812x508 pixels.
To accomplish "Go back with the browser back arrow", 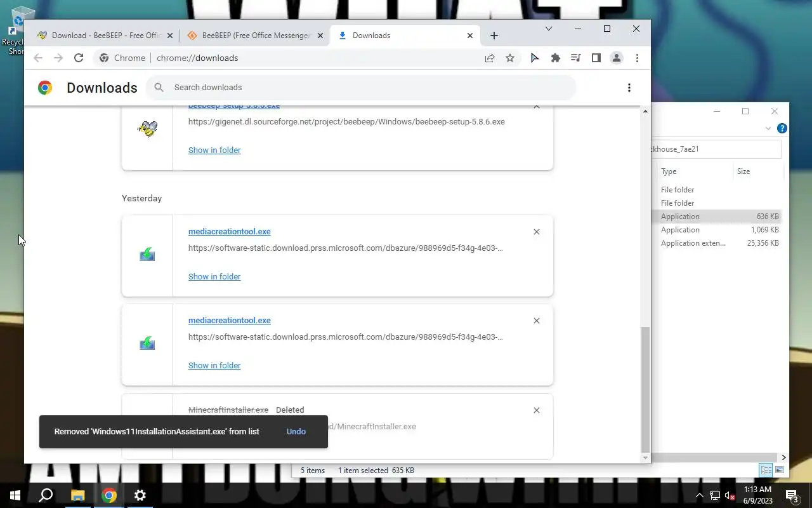I will click(38, 58).
